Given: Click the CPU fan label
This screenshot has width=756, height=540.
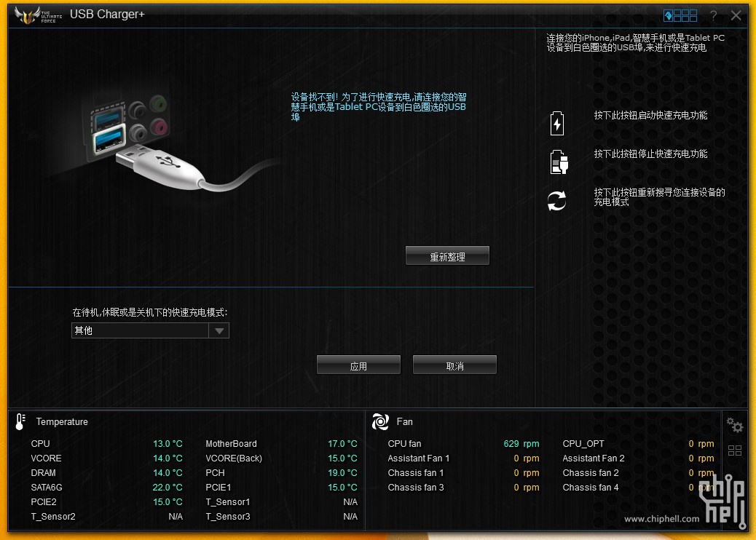Looking at the screenshot, I should point(404,444).
